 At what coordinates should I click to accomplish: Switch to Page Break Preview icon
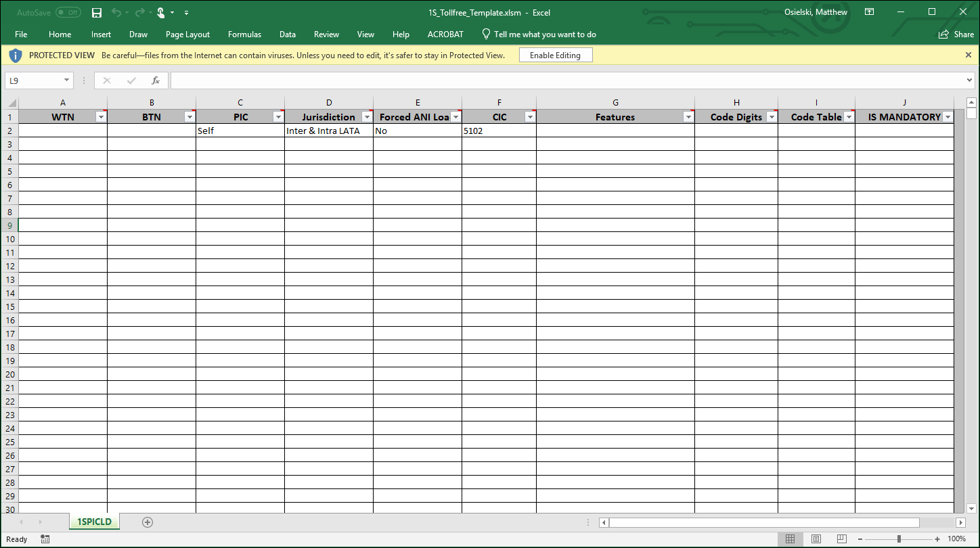pyautogui.click(x=841, y=539)
